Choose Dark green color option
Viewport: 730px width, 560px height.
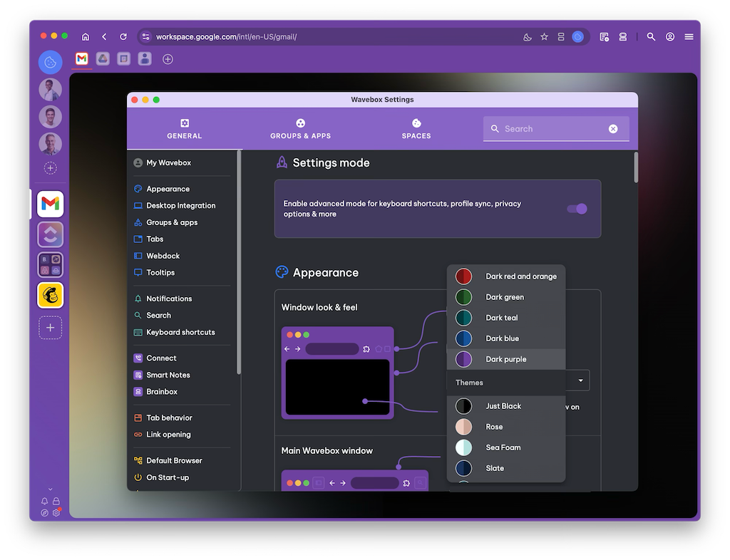coord(506,297)
